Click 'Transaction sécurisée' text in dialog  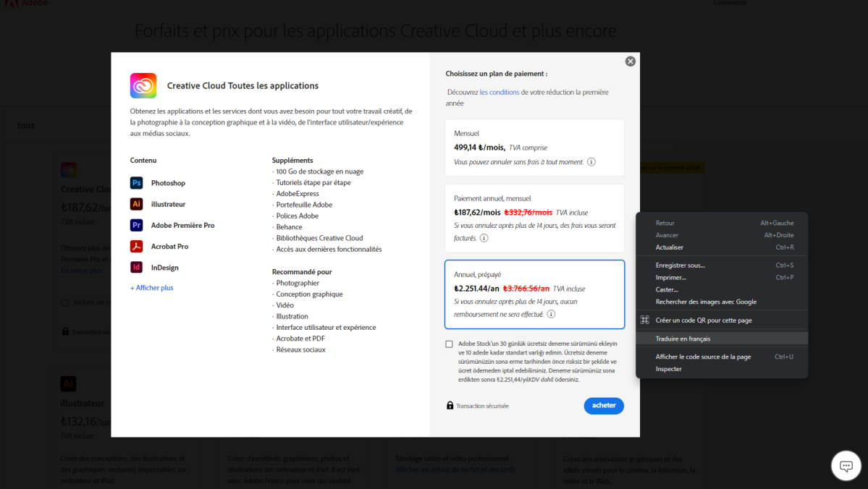482,406
